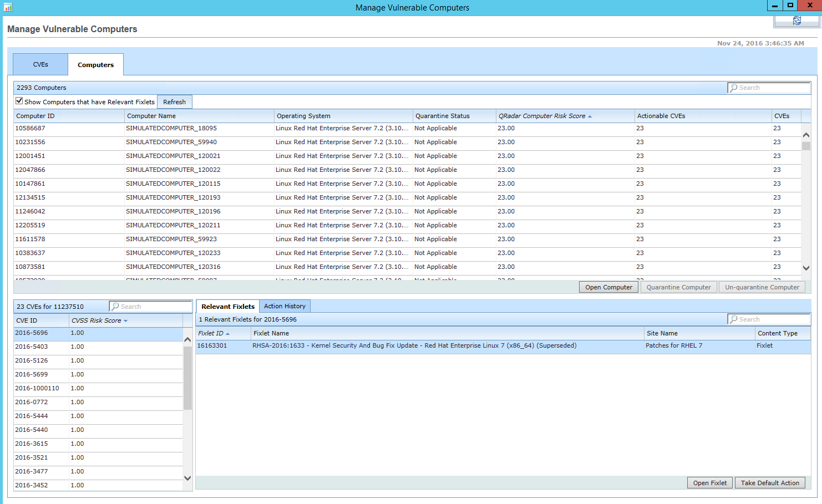The width and height of the screenshot is (822, 504).
Task: Toggle Show Computers that have Relevant Fixlets
Action: click(19, 101)
